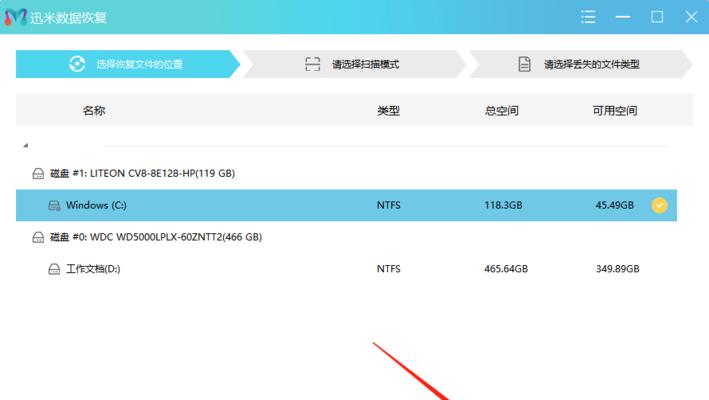This screenshot has height=400, width=709.
Task: Click the NTFS type of 工作文档(D:)
Action: tap(388, 269)
